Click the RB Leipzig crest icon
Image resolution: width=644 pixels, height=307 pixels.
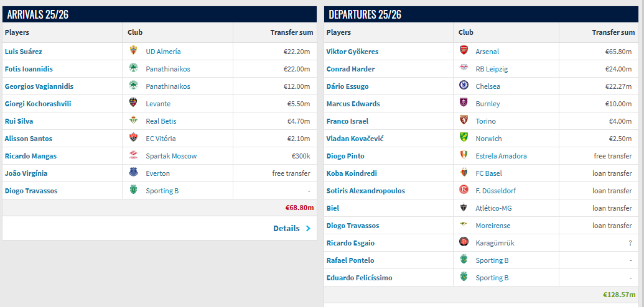(464, 68)
